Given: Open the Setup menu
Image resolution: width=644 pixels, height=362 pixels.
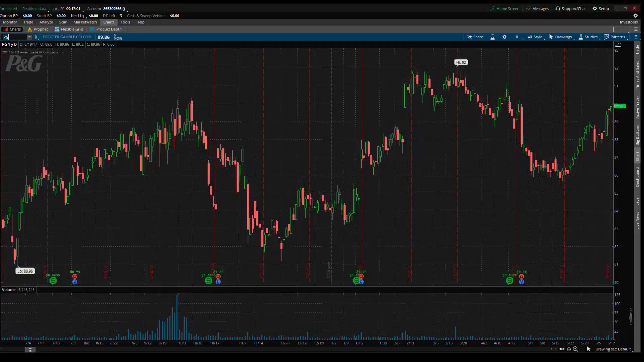Looking at the screenshot, I should 601,9.
